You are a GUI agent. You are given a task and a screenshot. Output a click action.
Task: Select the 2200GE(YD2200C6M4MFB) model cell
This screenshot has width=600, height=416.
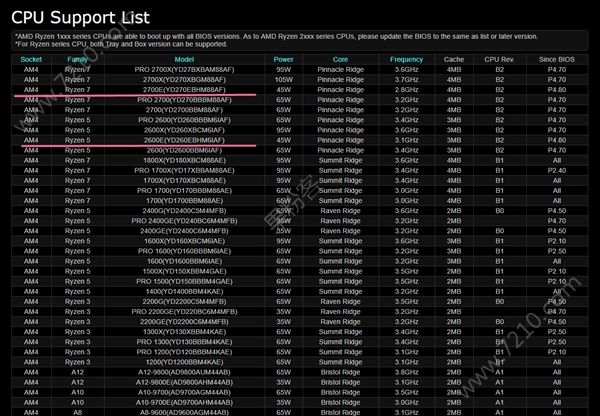[184, 321]
